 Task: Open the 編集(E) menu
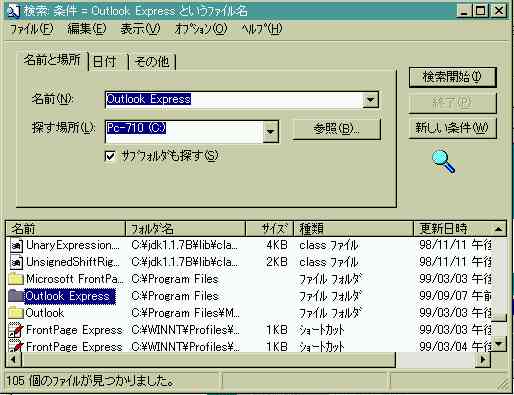tap(87, 29)
